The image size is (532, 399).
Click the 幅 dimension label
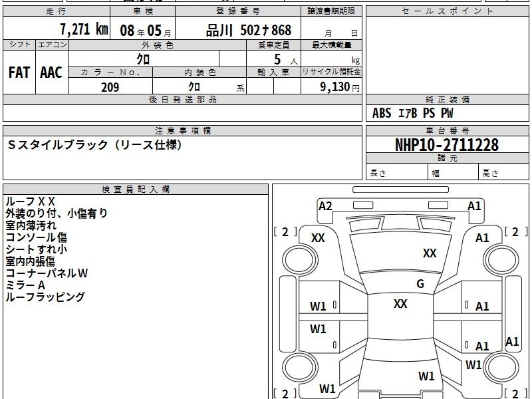[436, 174]
